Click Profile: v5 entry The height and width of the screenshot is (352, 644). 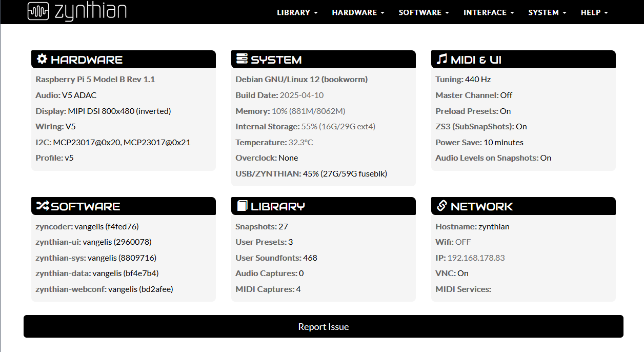point(54,158)
